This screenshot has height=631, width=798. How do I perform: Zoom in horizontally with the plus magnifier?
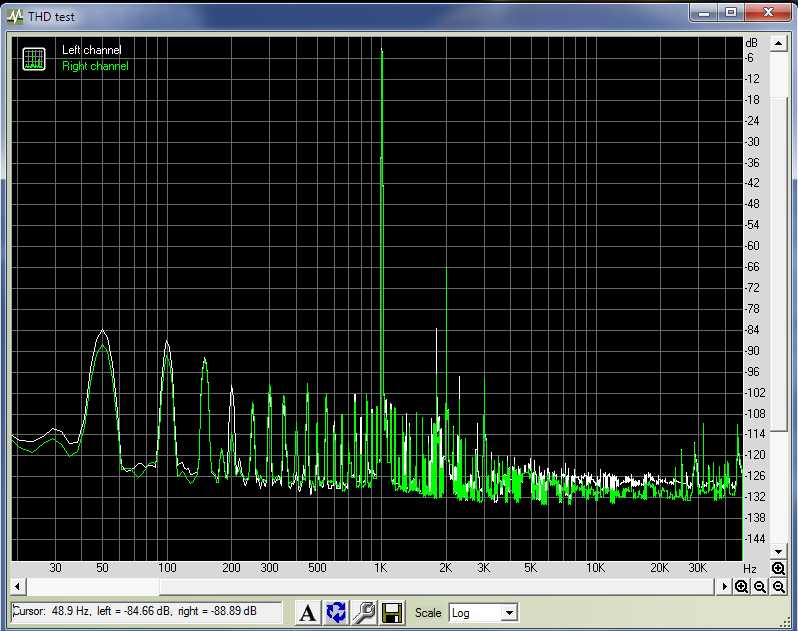click(x=742, y=587)
